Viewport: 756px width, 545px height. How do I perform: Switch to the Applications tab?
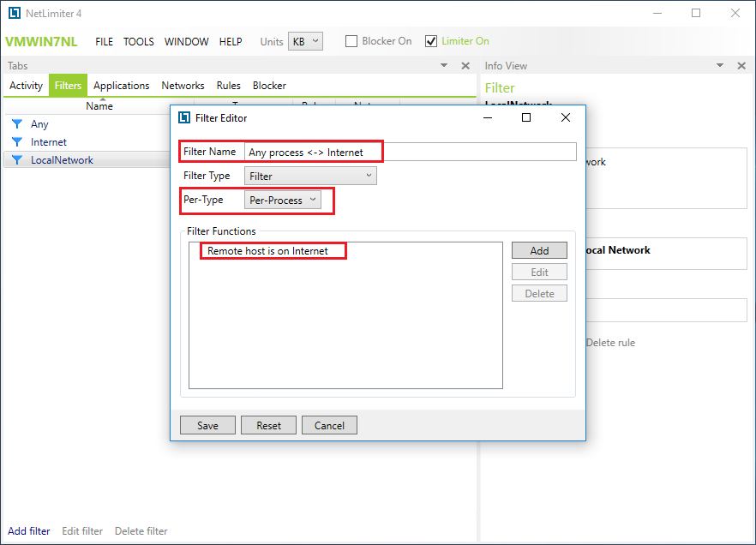pyautogui.click(x=121, y=86)
